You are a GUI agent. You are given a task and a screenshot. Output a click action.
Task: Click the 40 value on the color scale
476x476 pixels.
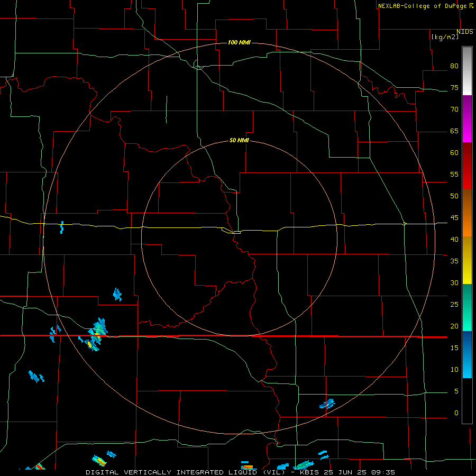pos(454,239)
